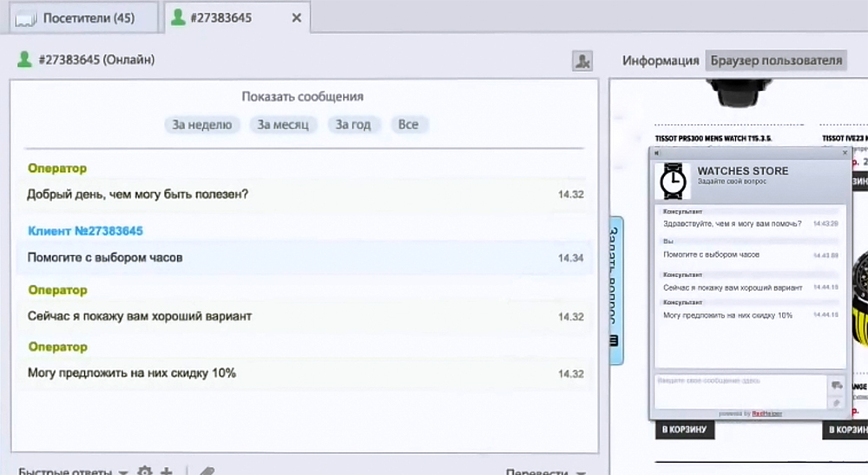Viewport: 868px width, 475px height.
Task: Click the send message icon in widget
Action: pos(837,386)
